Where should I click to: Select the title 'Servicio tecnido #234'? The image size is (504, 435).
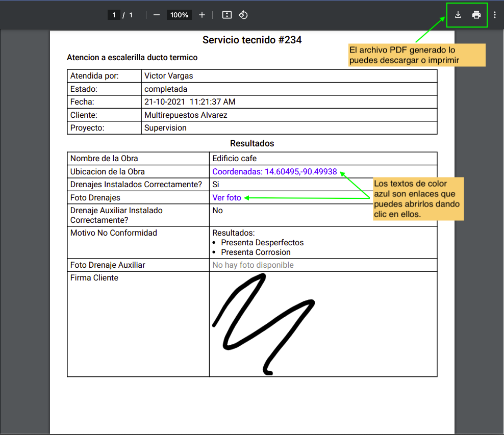252,40
